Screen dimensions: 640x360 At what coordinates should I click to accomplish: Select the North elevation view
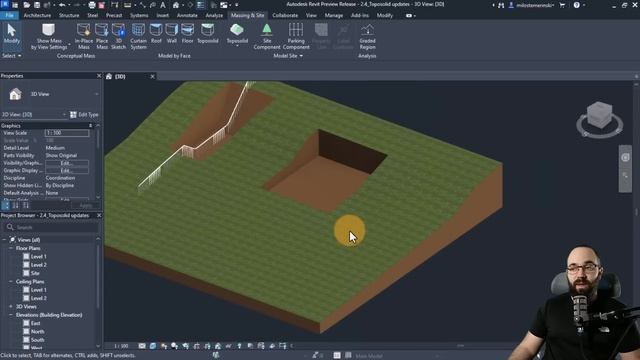(x=37, y=331)
